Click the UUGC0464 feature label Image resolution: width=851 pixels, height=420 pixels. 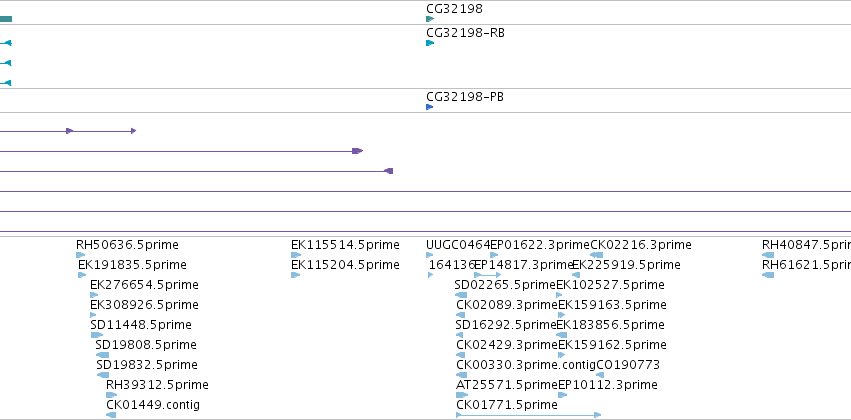[458, 245]
